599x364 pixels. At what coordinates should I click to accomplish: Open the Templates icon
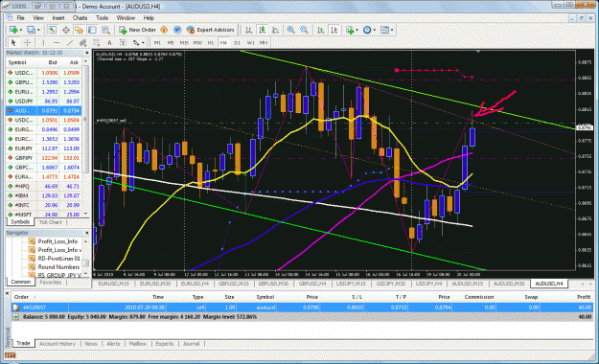point(384,30)
